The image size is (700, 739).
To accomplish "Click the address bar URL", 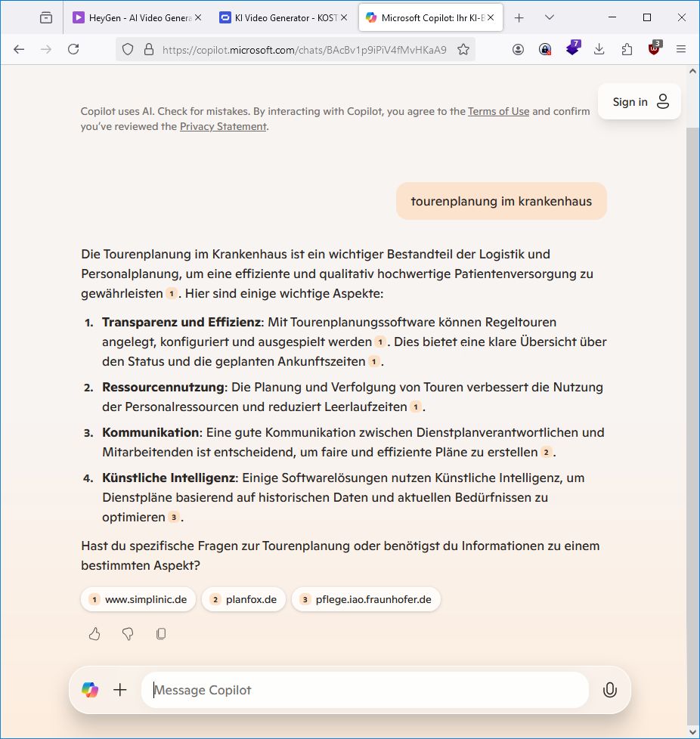I will (x=304, y=50).
